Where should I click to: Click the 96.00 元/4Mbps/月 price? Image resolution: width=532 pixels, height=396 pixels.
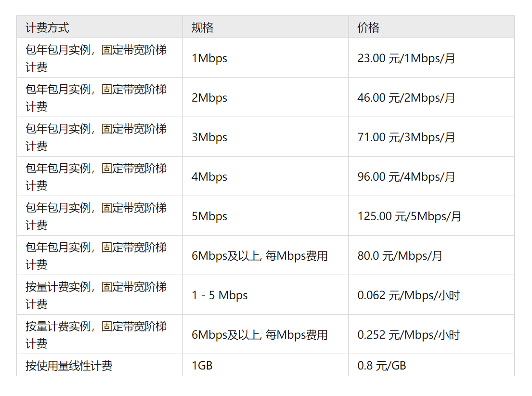(406, 177)
